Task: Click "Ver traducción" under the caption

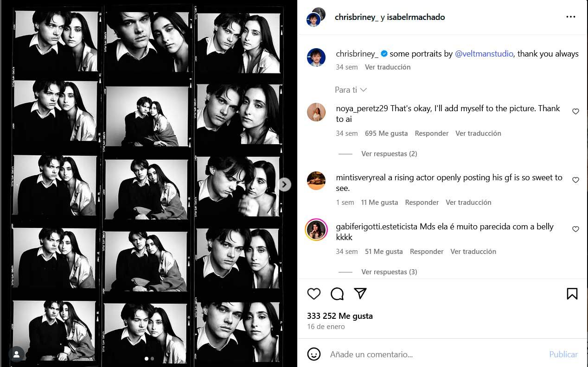Action: pyautogui.click(x=388, y=67)
